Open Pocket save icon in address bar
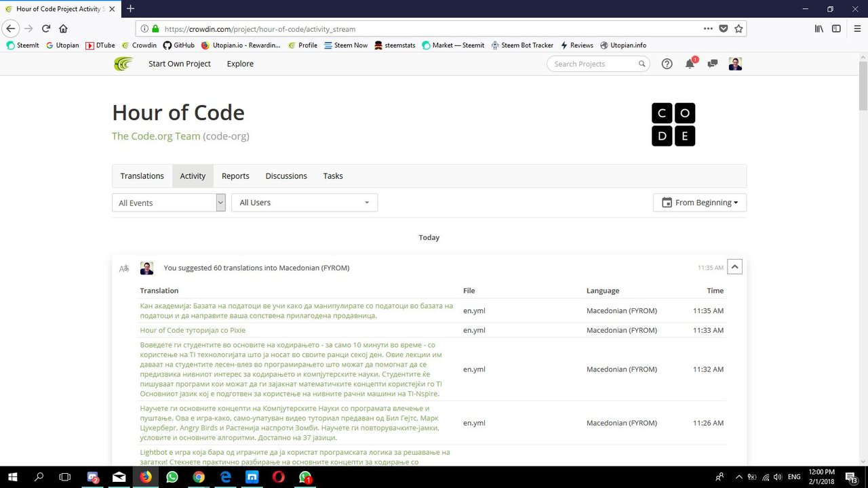The height and width of the screenshot is (488, 868). [x=724, y=28]
